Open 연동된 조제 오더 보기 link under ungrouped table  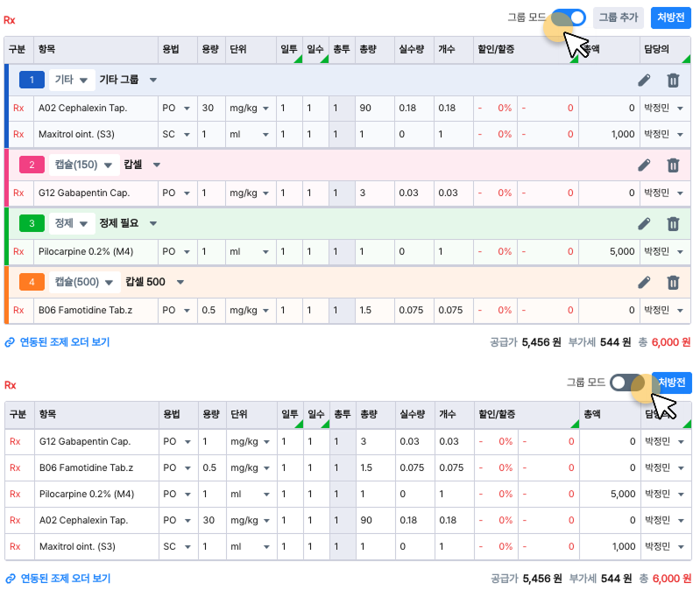click(x=58, y=579)
